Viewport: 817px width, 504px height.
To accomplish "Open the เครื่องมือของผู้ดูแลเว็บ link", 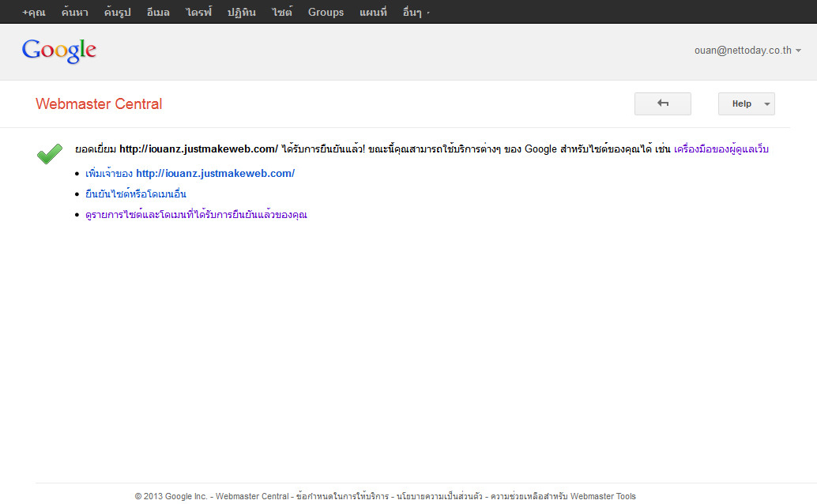I will 721,149.
